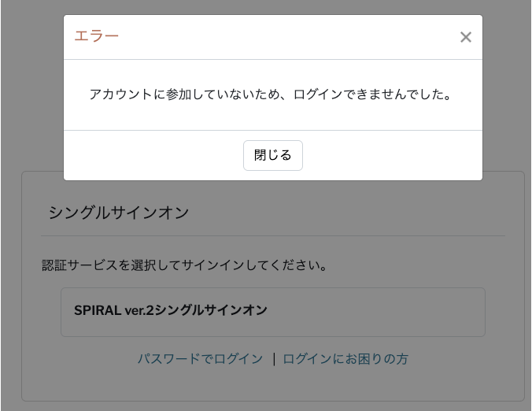Click the pipe separator between login links
Viewport: 532px width, 411px height.
coord(273,359)
